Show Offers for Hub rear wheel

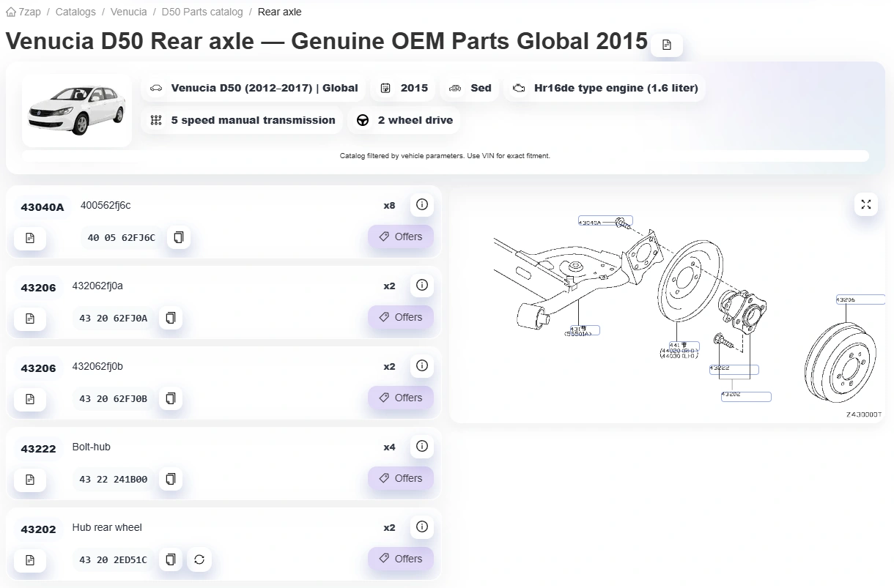pos(401,559)
